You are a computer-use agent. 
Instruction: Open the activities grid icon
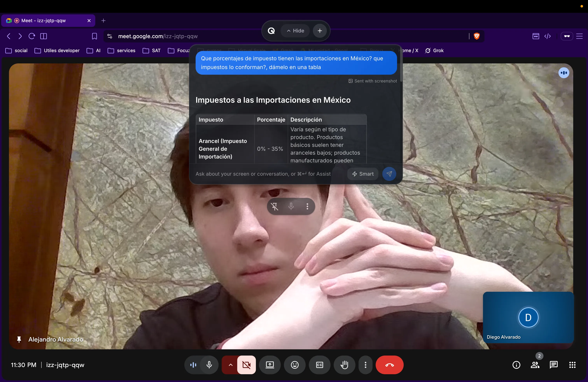click(x=572, y=365)
